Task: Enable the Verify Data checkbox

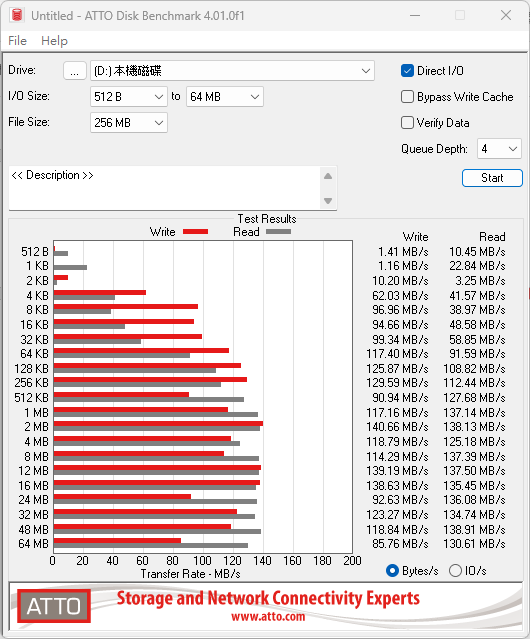Action: point(407,123)
